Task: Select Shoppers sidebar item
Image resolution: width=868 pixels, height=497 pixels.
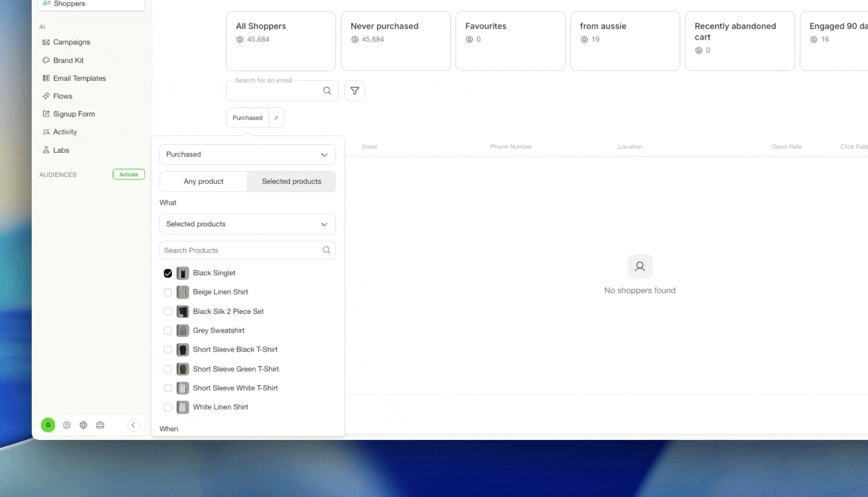Action: coord(91,4)
